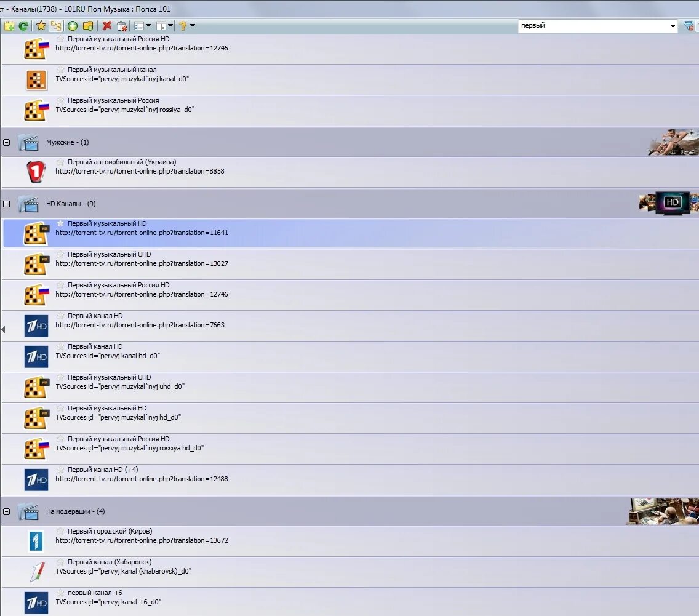Clear the search filter funnel icon

click(x=689, y=26)
